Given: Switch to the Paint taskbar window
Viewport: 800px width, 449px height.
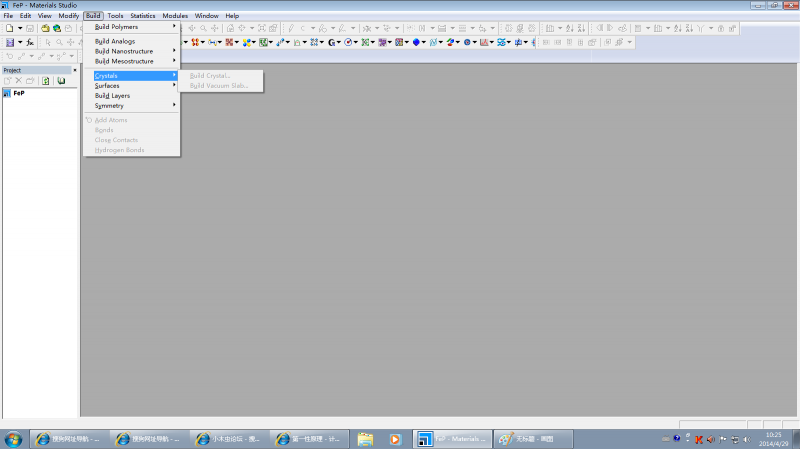Looking at the screenshot, I should pyautogui.click(x=533, y=439).
